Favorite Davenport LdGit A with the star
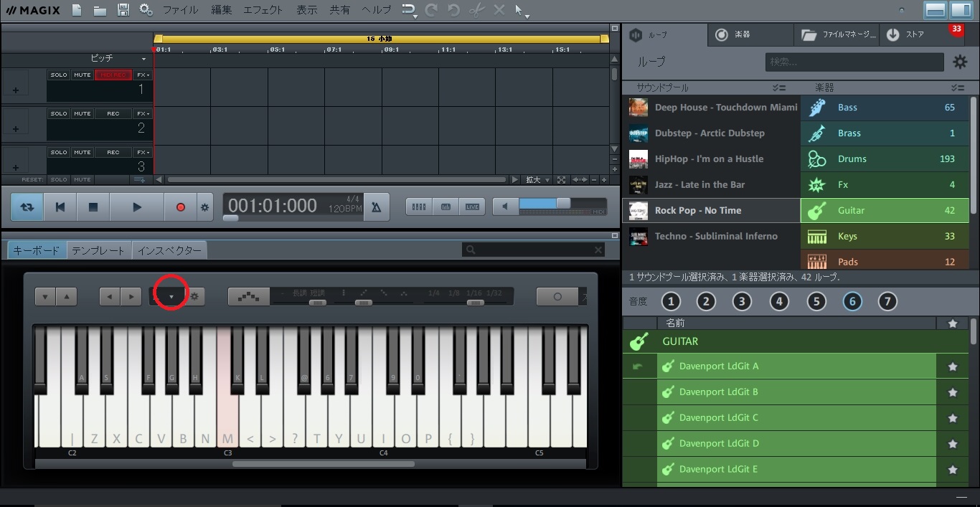This screenshot has height=507, width=980. (953, 366)
